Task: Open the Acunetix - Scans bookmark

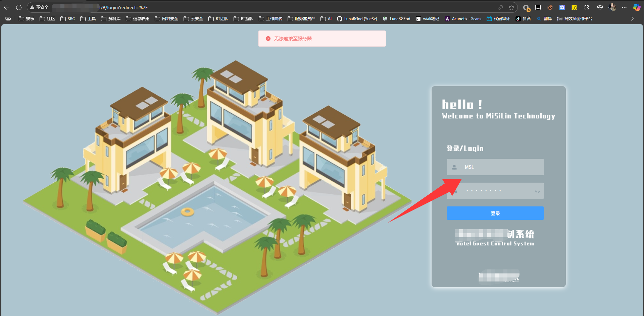Action: [x=463, y=19]
